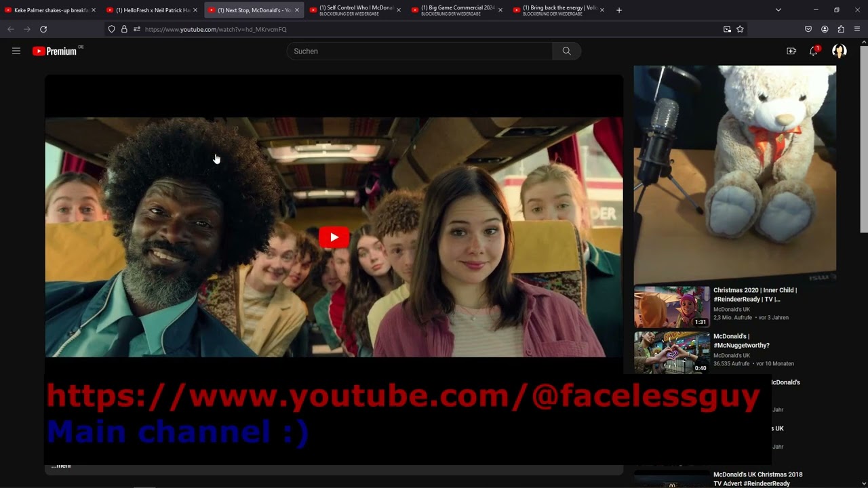Open the #McNuggetworthy video thumbnail

[671, 352]
